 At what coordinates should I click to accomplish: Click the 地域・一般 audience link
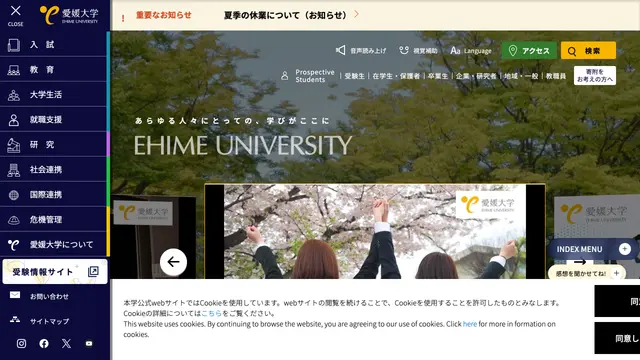pos(521,76)
